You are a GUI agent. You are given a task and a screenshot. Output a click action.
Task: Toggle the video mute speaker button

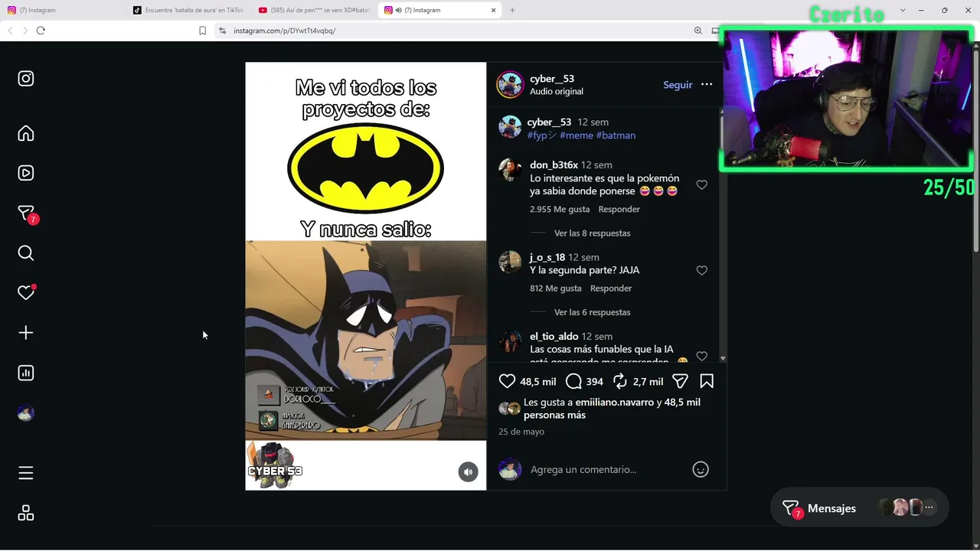coord(469,472)
